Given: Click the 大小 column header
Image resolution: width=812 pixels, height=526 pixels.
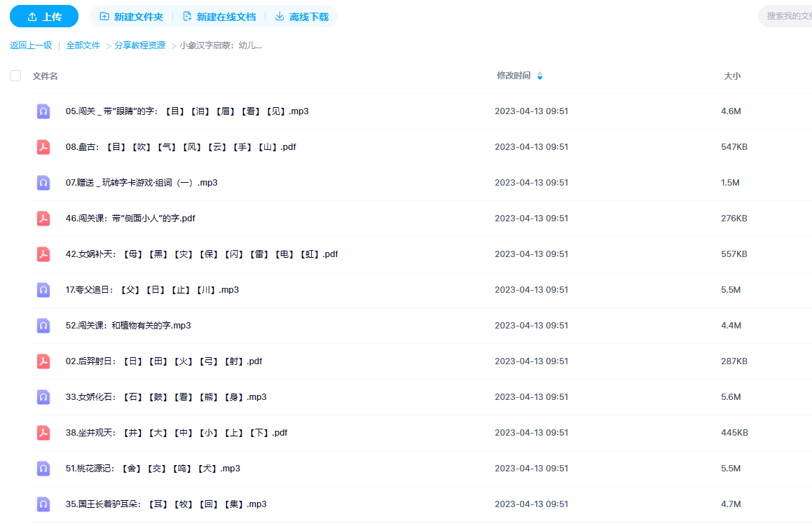Looking at the screenshot, I should pyautogui.click(x=731, y=76).
